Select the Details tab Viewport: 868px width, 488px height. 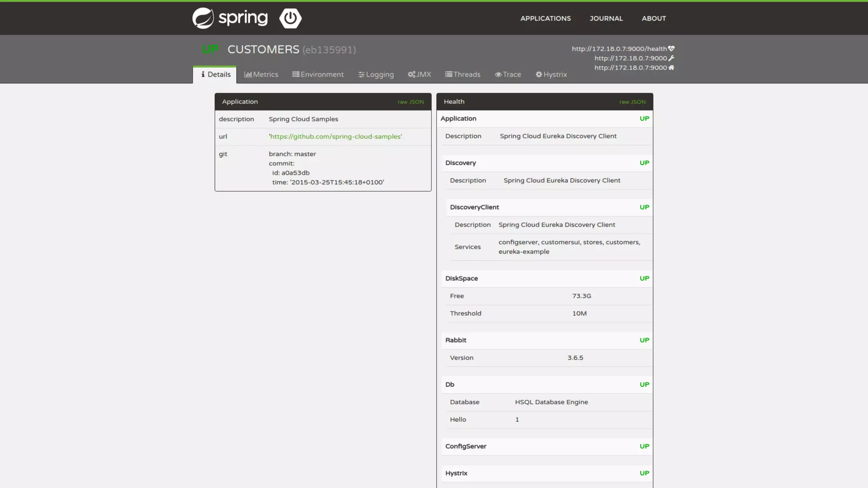click(x=215, y=75)
